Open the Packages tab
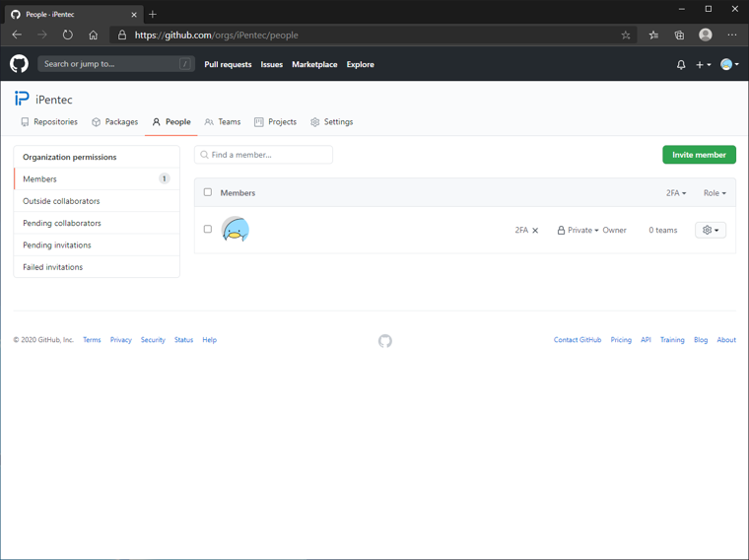 click(x=115, y=122)
